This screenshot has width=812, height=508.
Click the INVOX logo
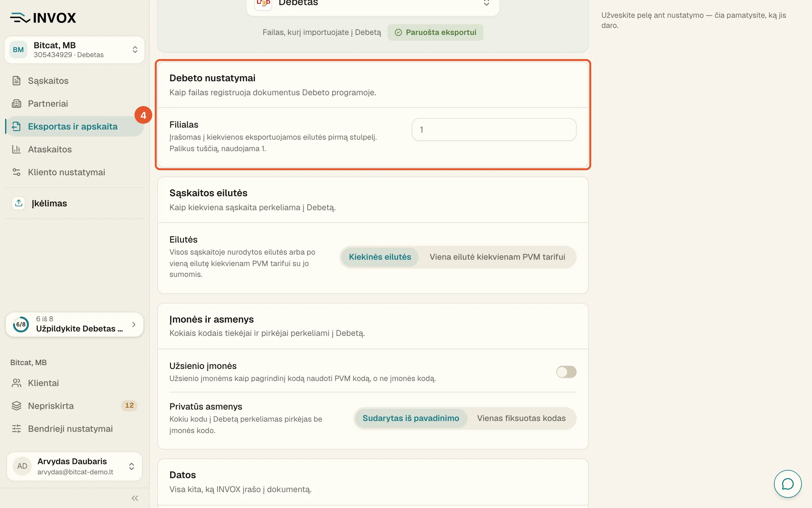click(x=43, y=18)
